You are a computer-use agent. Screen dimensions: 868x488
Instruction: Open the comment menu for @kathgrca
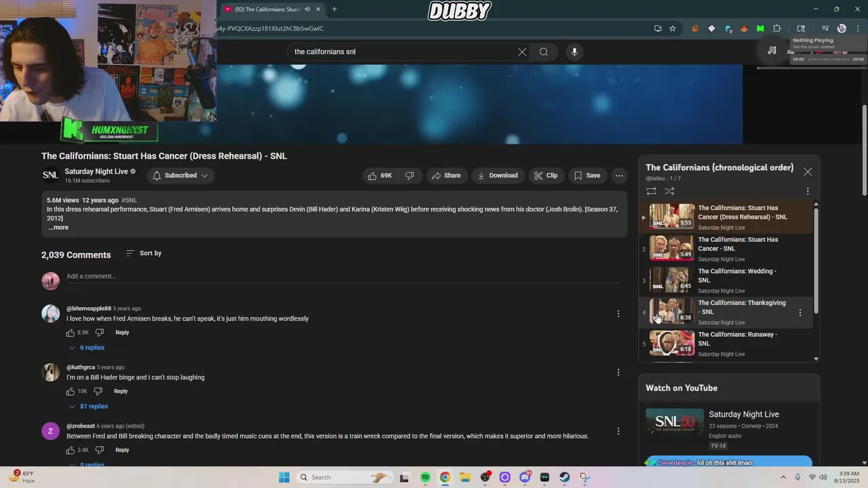[618, 372]
